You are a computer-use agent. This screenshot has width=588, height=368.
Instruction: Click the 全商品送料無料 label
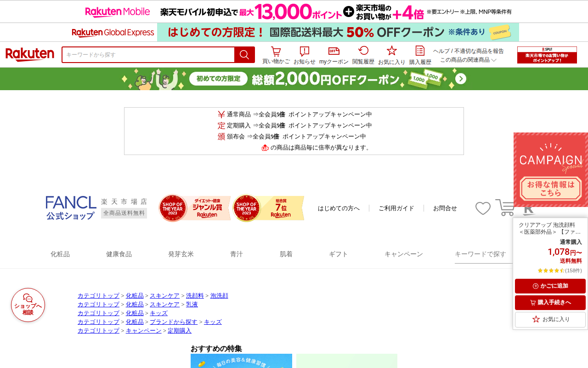(124, 213)
